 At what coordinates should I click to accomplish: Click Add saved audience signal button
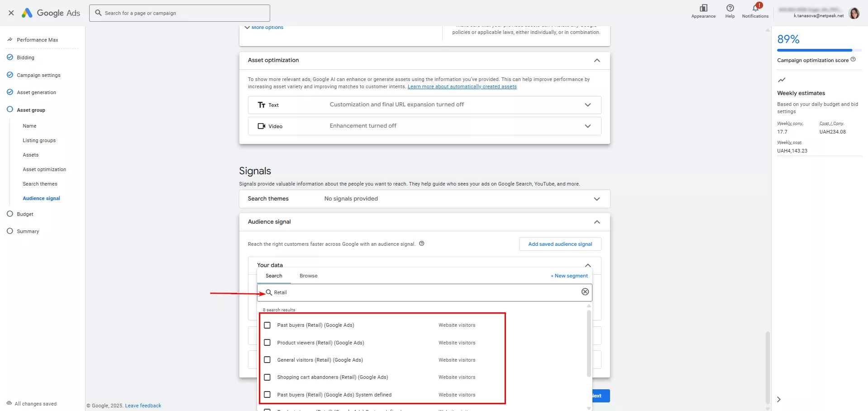(x=560, y=244)
